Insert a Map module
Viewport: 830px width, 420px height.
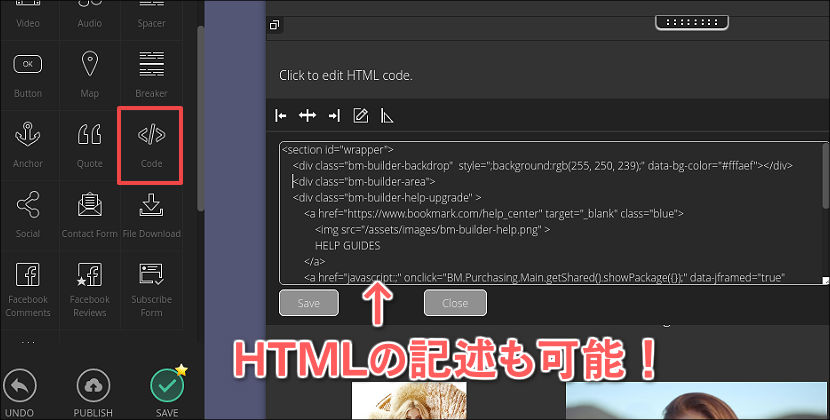tap(89, 75)
